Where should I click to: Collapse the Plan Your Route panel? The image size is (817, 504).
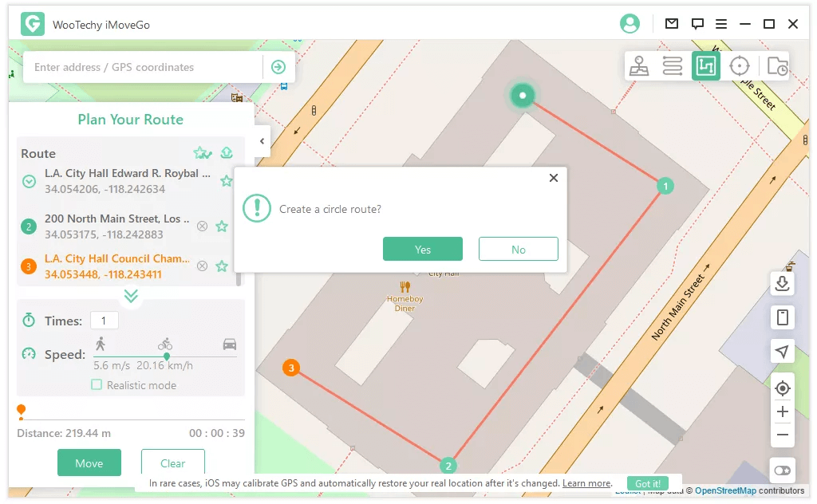click(262, 141)
